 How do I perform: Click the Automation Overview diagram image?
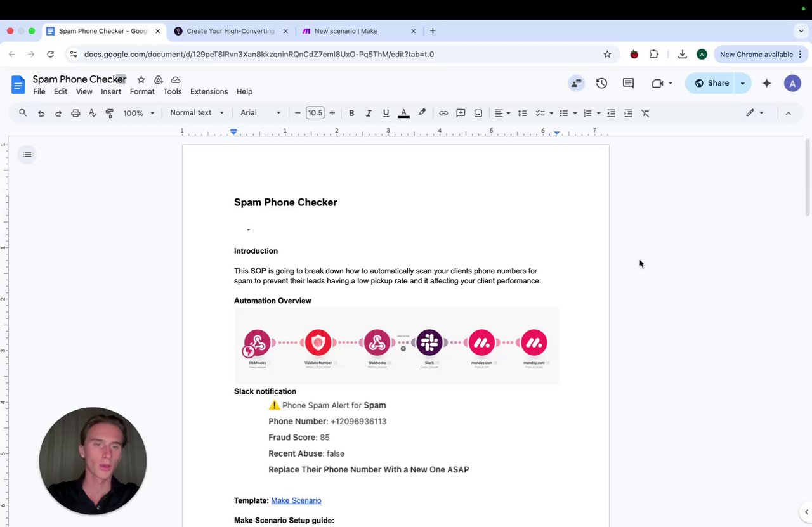pos(396,346)
